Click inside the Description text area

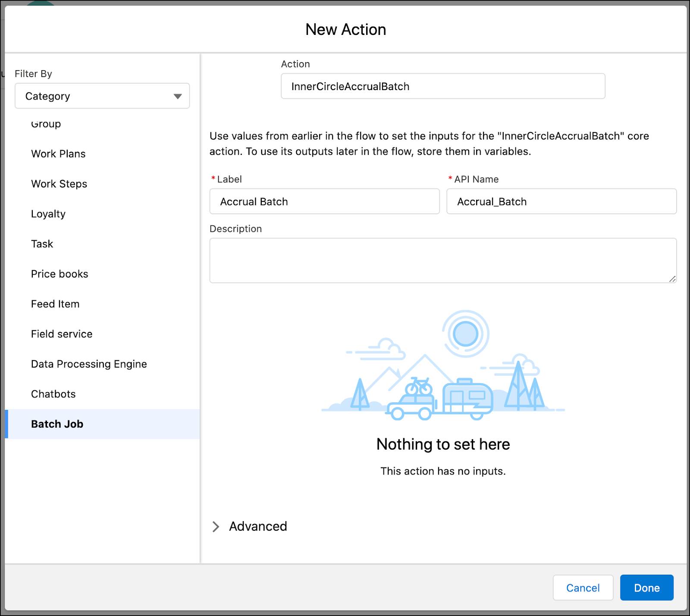443,260
